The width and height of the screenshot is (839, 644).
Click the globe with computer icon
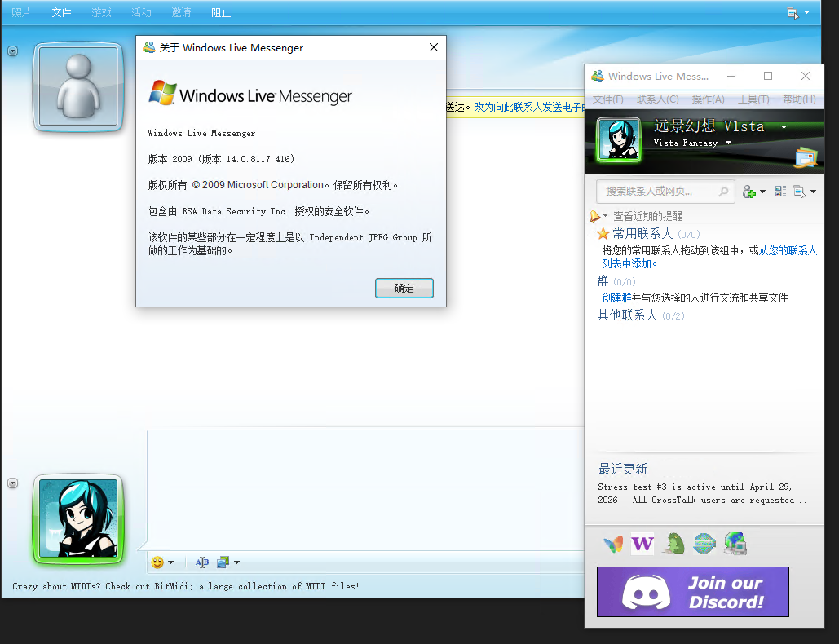735,544
